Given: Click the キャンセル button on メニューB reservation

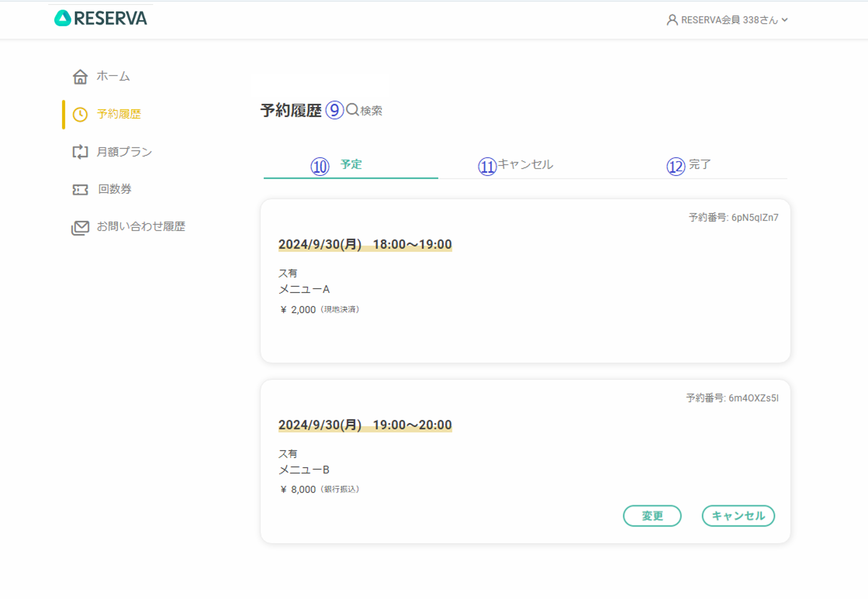Looking at the screenshot, I should tap(738, 516).
